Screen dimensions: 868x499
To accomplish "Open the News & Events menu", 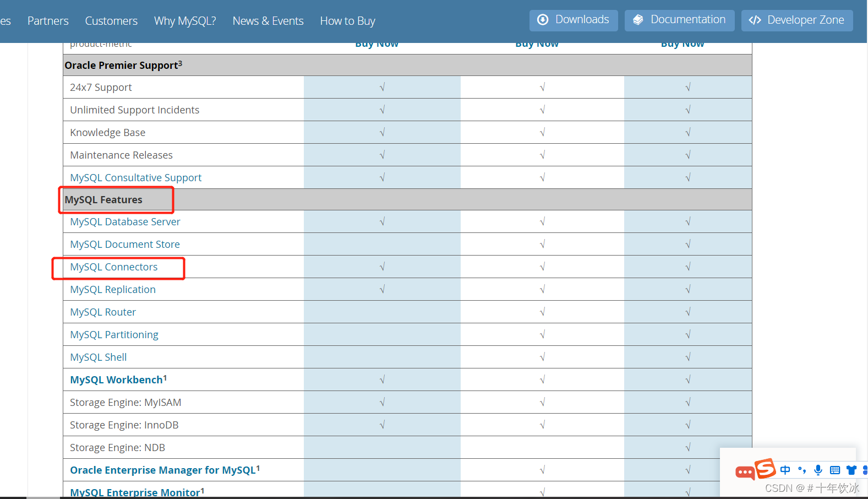I will (x=268, y=21).
